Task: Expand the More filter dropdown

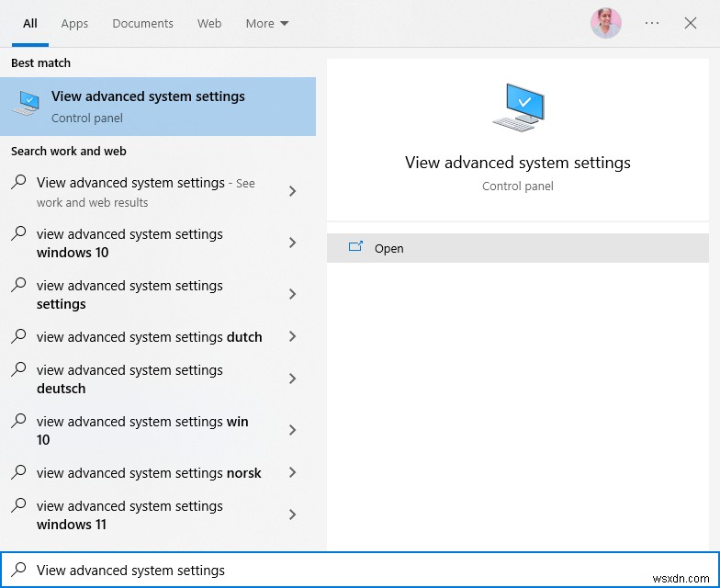Action: coord(267,23)
